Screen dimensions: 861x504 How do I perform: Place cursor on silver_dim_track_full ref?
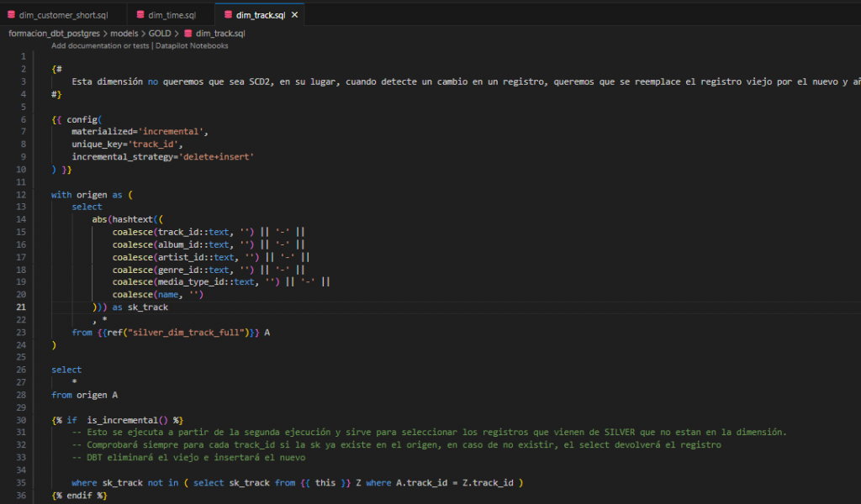[x=193, y=332]
